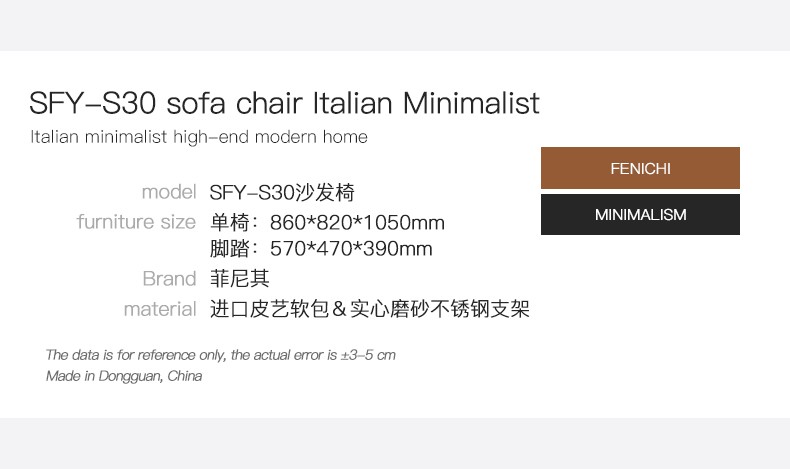Select the 菲尼其 brand name
This screenshot has width=790, height=469.
click(x=240, y=279)
